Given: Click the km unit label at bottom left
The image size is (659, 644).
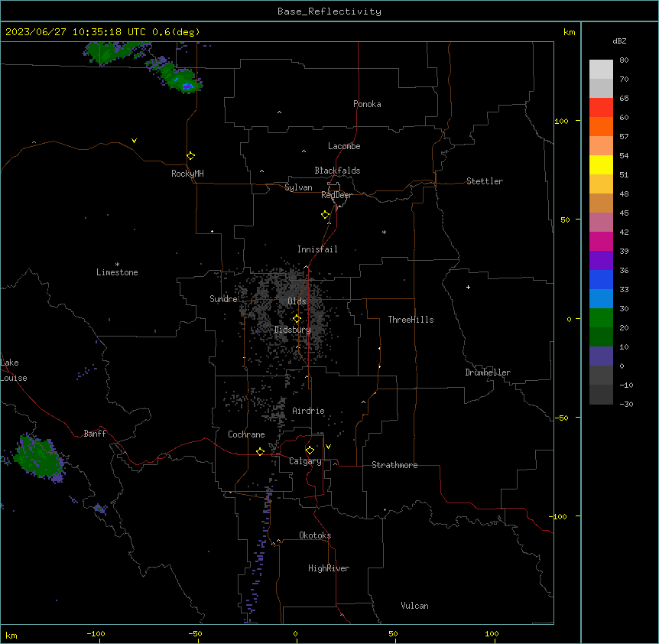Looking at the screenshot, I should [x=11, y=635].
